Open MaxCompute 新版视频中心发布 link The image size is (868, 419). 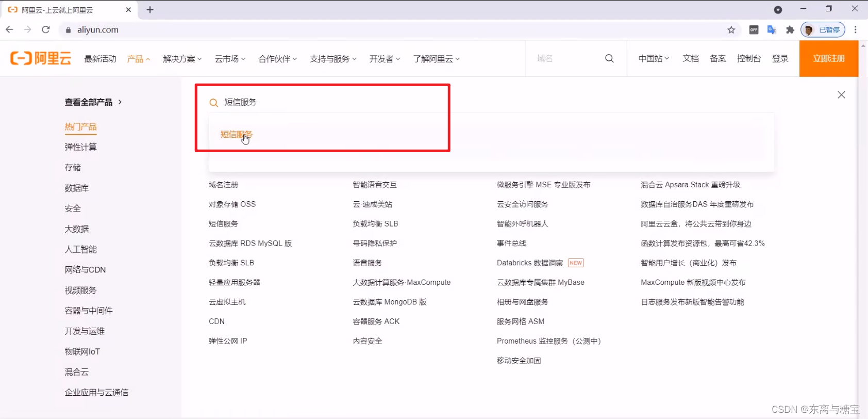[693, 283]
